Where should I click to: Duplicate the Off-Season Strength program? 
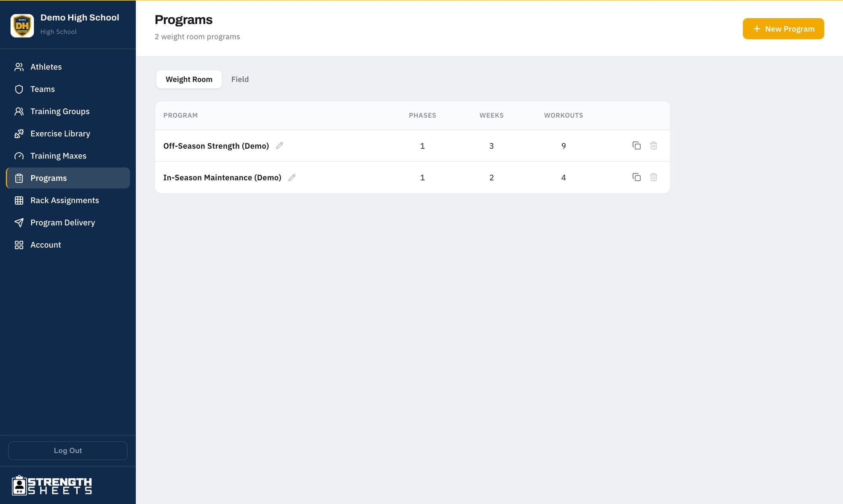click(x=636, y=145)
